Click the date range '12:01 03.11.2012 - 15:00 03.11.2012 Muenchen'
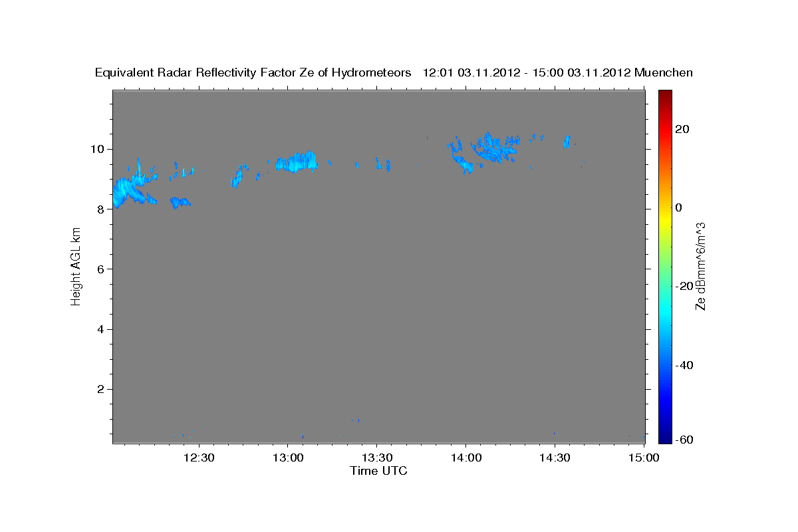The width and height of the screenshot is (798, 532). tap(558, 72)
